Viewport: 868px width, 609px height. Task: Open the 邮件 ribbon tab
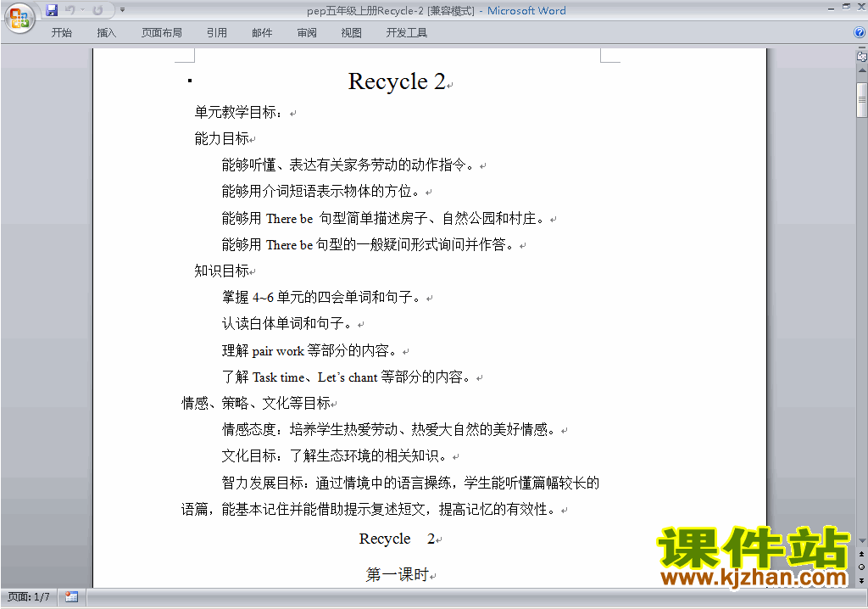coord(262,33)
